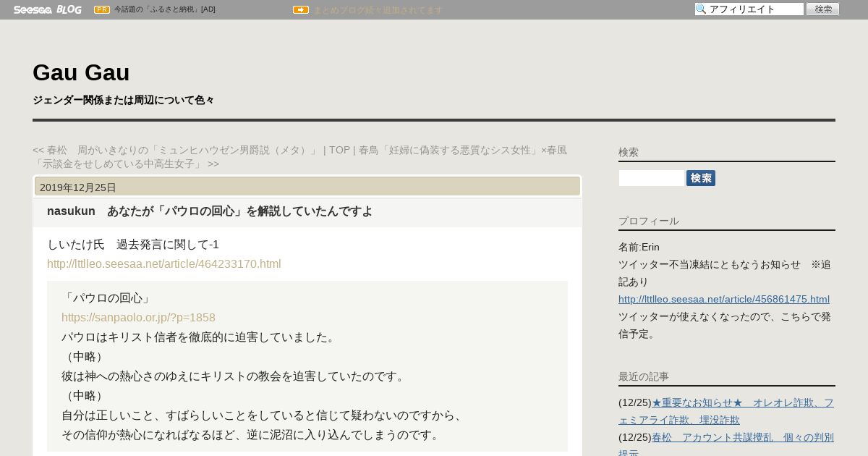Click the blue 検索 button in sidebar
The width and height of the screenshot is (868, 456).
coord(701,178)
